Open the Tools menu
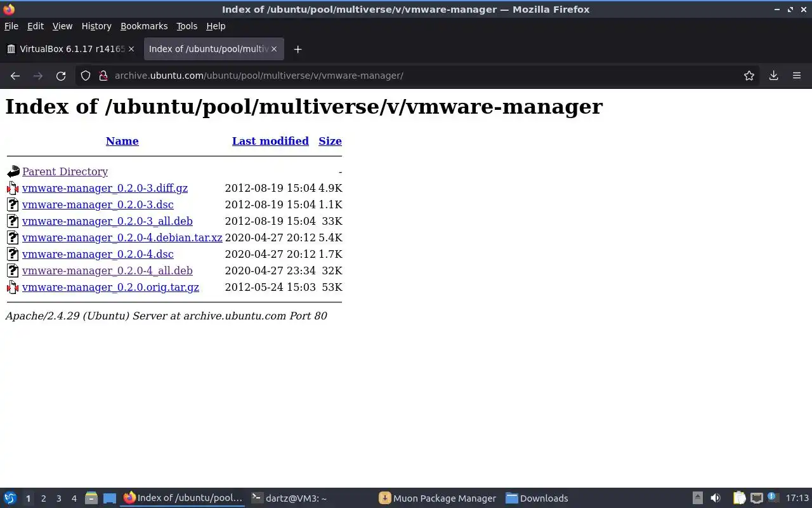812x508 pixels. (187, 26)
